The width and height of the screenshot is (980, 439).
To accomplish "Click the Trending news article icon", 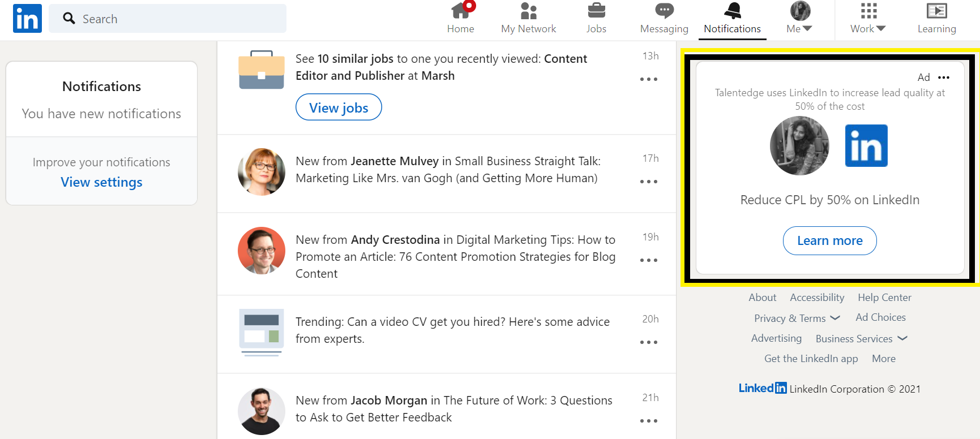I will [x=261, y=333].
